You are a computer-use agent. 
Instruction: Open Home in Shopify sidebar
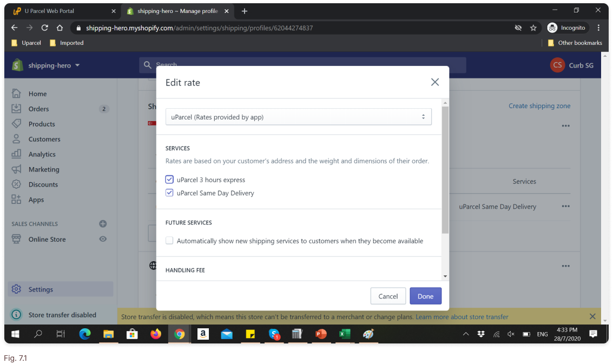click(37, 94)
